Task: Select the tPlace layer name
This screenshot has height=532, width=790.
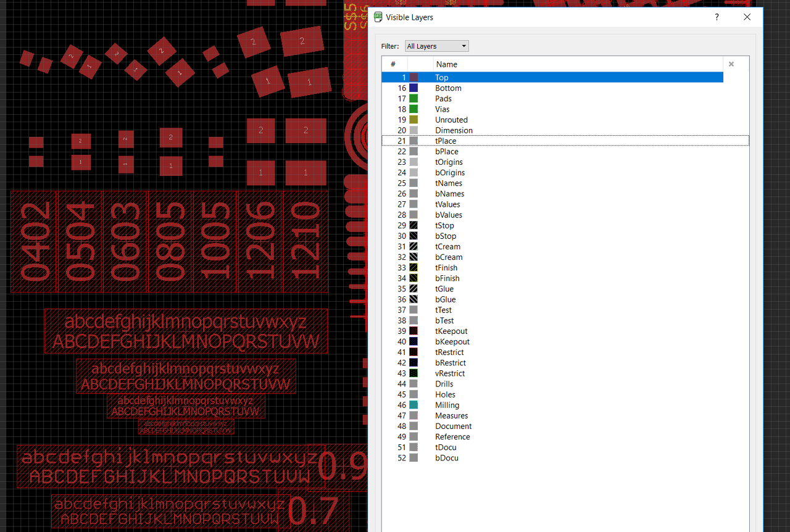Action: tap(446, 141)
